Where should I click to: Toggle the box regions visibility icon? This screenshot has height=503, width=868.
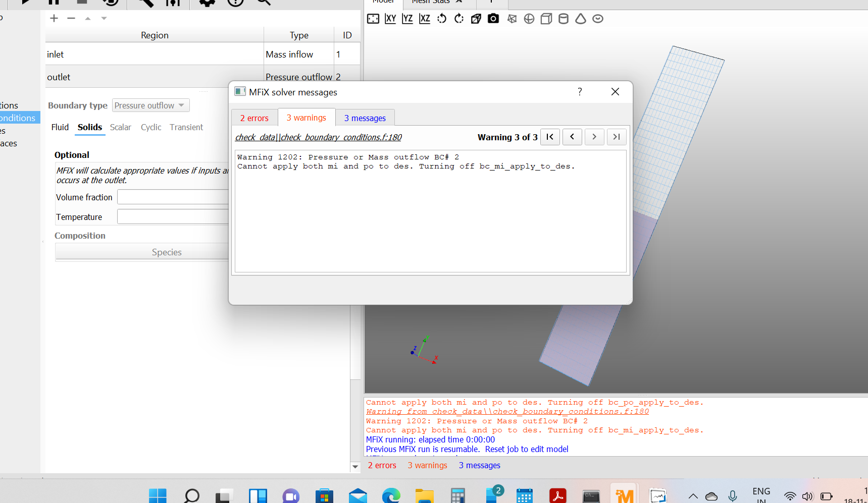(x=546, y=19)
